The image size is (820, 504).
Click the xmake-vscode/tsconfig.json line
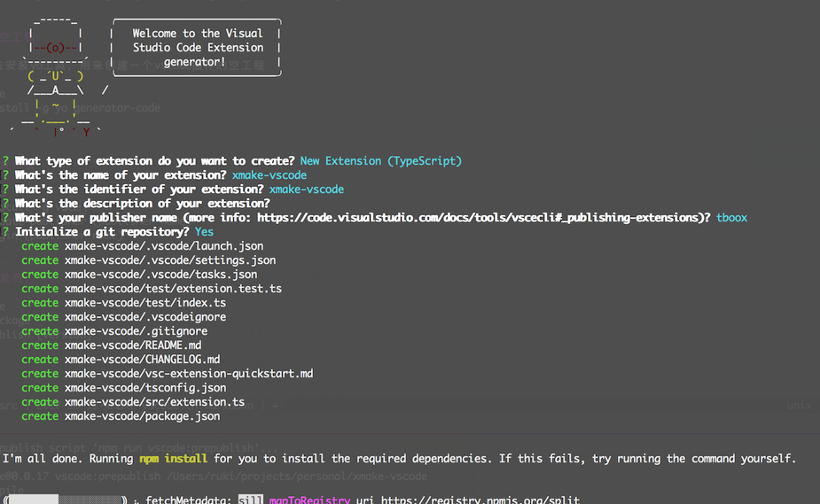coord(124,388)
